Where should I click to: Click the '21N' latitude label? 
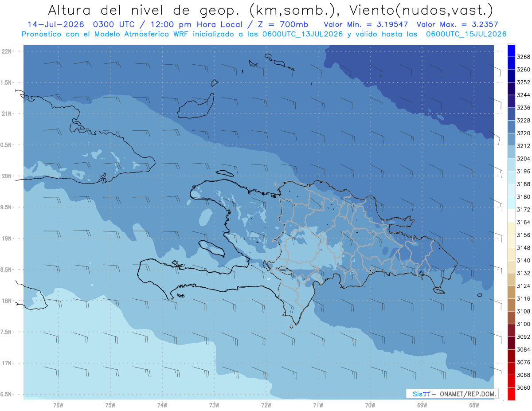(7, 114)
